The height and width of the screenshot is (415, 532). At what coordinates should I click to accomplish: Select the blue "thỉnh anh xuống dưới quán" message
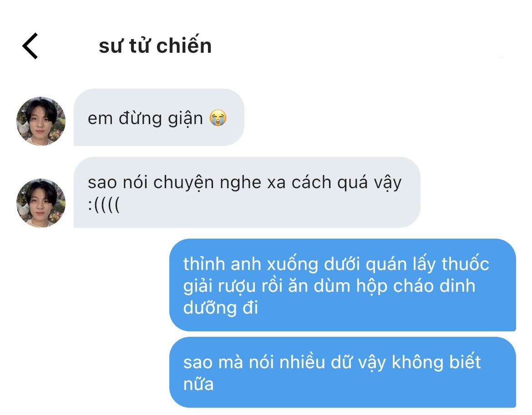point(343,285)
